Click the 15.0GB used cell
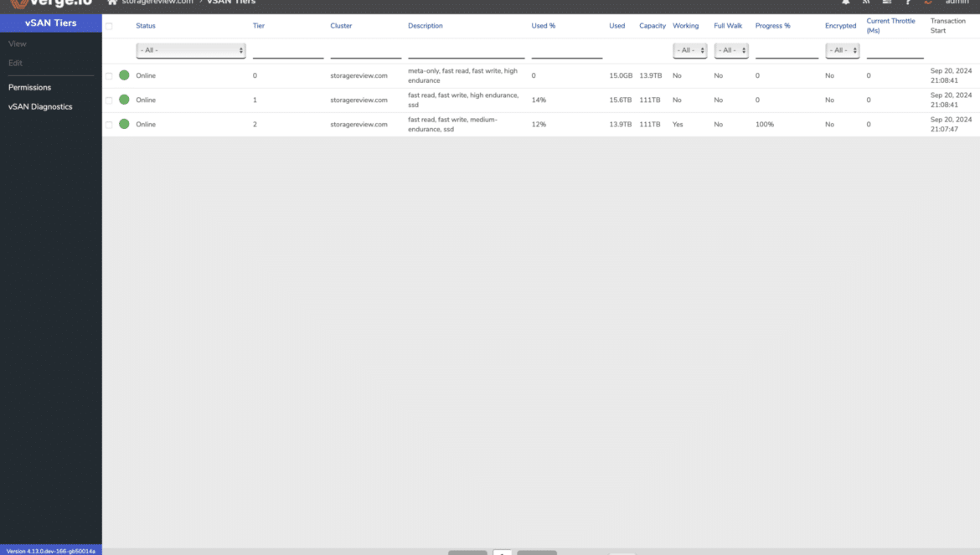Screen dimensions: 980x555 tap(621, 75)
